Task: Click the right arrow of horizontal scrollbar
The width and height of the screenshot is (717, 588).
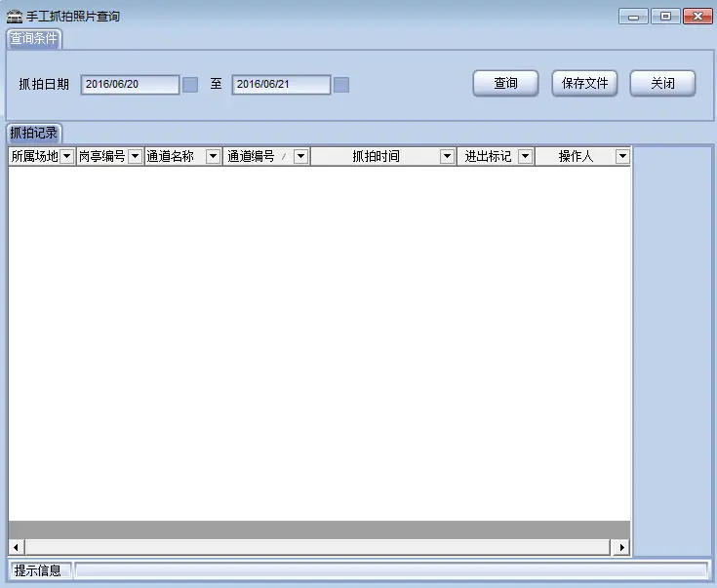Action: [x=621, y=547]
